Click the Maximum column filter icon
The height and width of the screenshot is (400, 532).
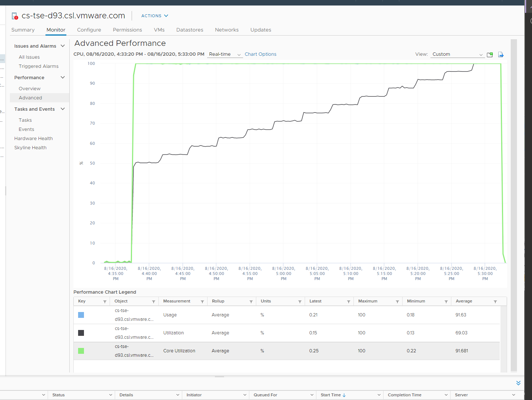[x=397, y=302]
